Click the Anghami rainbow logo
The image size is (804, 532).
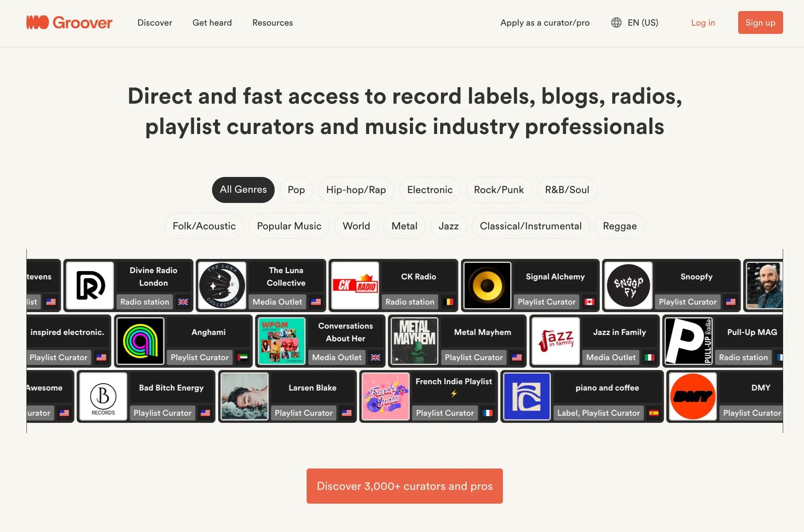point(141,341)
